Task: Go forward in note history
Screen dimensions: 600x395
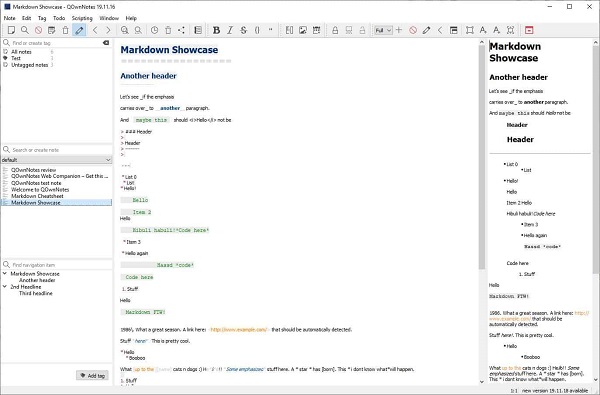Action: click(x=108, y=30)
